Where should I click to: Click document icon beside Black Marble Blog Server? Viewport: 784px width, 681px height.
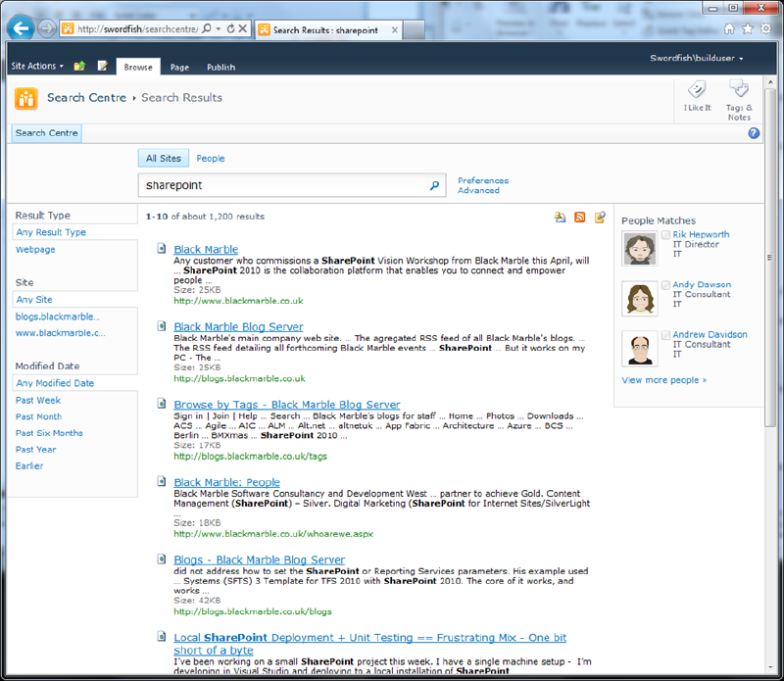(162, 326)
